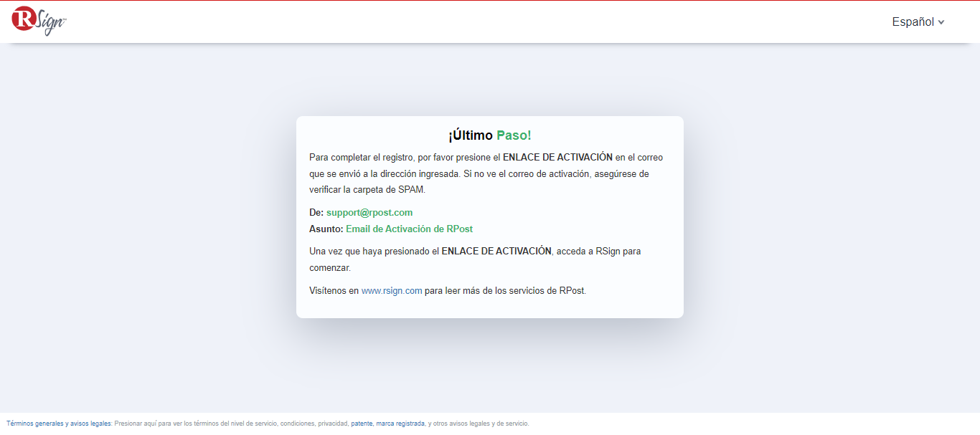This screenshot has height=435, width=980.
Task: Click the patente link in the footer
Action: tap(362, 424)
